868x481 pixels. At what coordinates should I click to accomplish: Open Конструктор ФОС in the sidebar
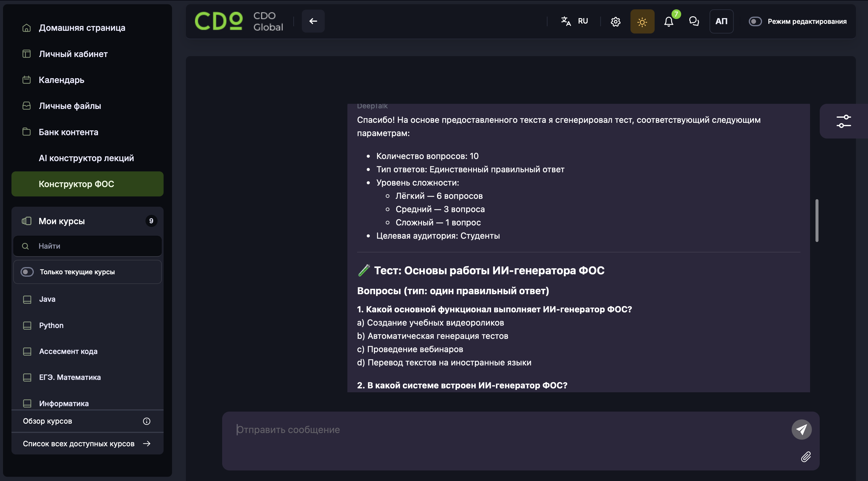[x=87, y=184]
